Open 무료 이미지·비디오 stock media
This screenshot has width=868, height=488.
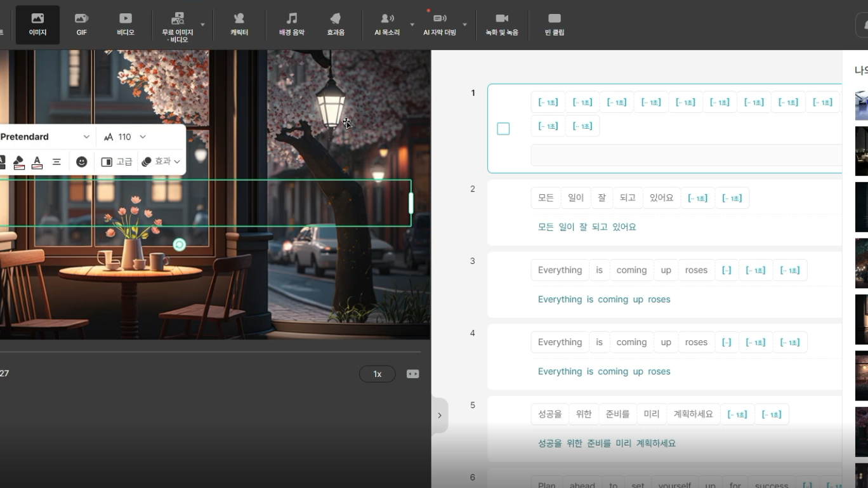tap(178, 27)
